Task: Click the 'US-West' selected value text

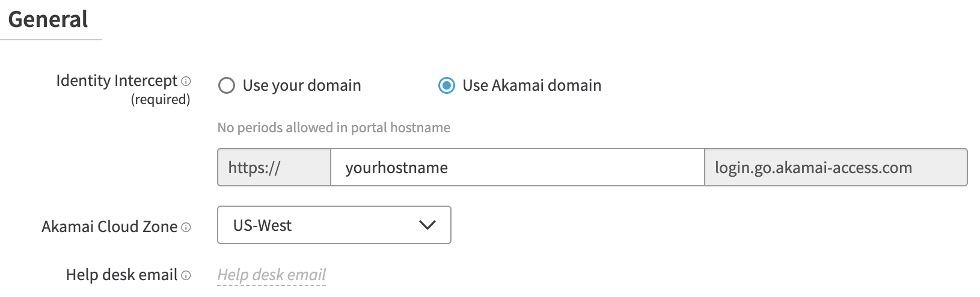Action: (x=262, y=225)
